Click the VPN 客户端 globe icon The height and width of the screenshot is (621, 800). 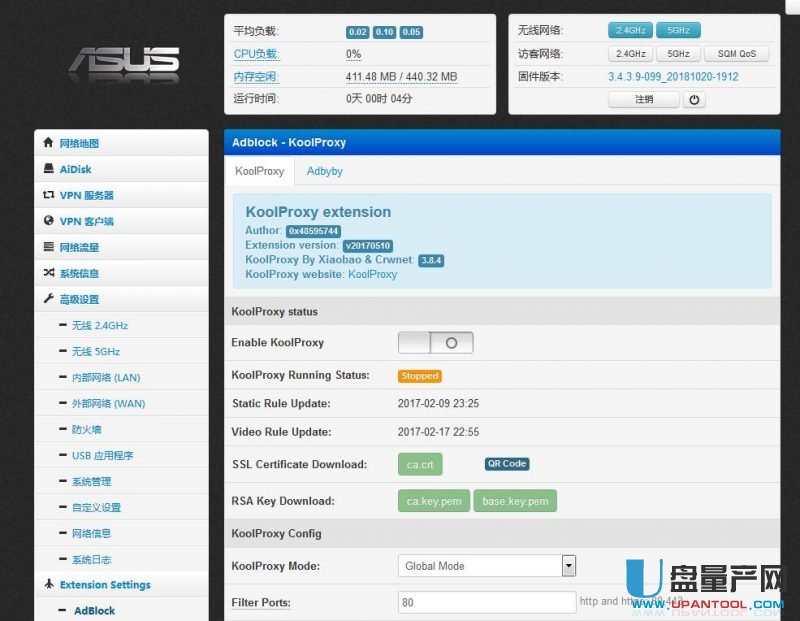click(x=48, y=221)
